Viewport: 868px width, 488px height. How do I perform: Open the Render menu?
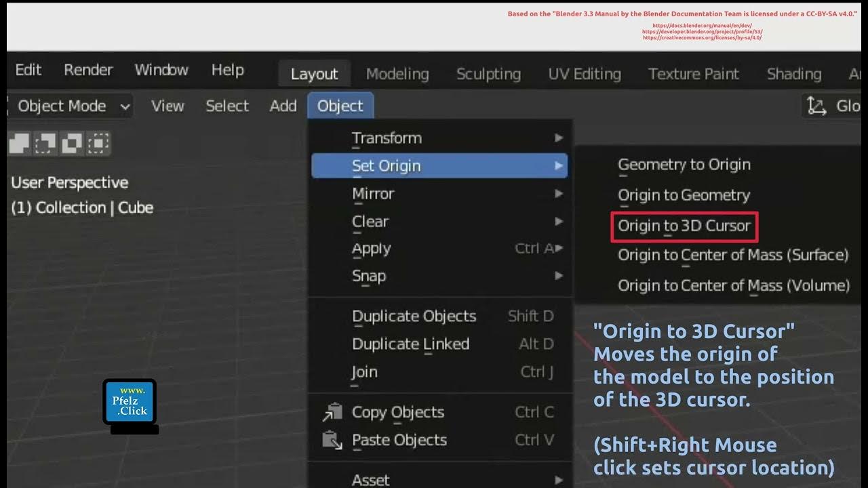[x=88, y=70]
